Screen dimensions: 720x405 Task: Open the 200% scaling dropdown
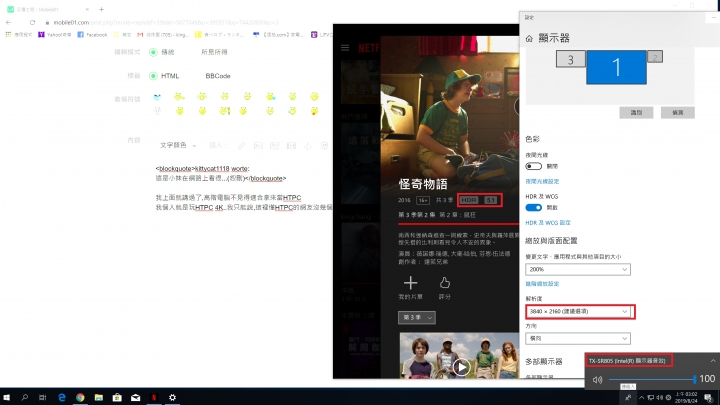coord(578,269)
